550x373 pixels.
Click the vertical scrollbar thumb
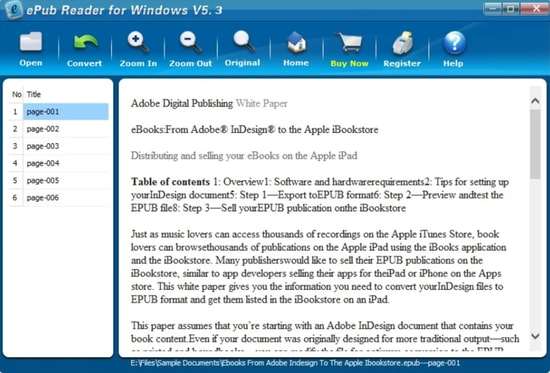(535, 144)
